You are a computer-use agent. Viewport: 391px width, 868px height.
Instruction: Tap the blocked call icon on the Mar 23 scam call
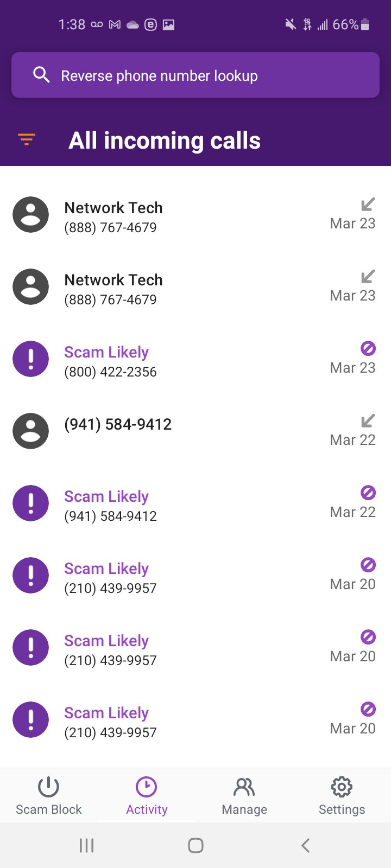pos(368,348)
